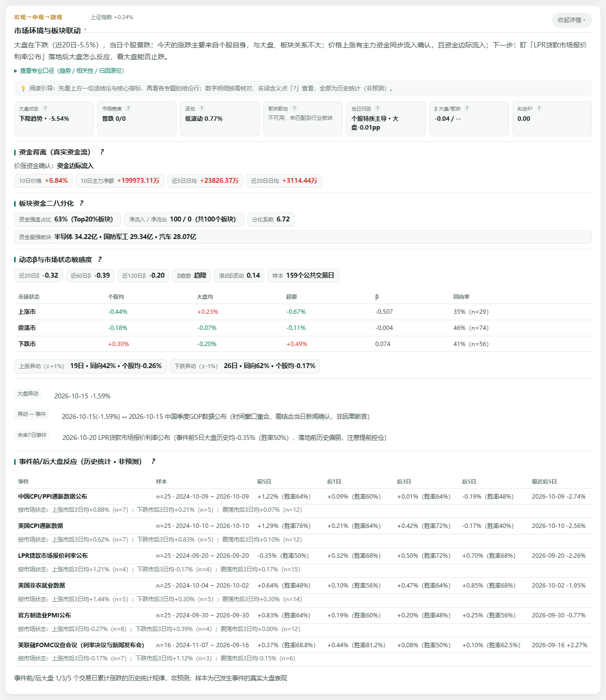
Task: Click the 净流入 / 净流出 100 / 0 chip
Action: (x=184, y=219)
